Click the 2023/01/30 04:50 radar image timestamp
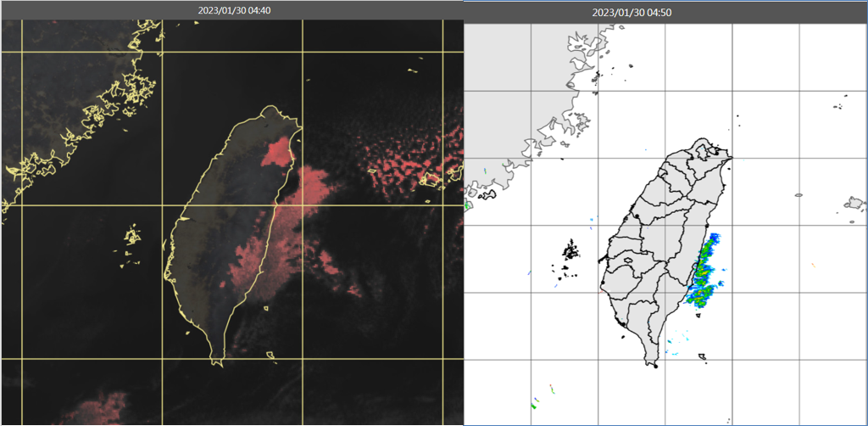 (632, 13)
